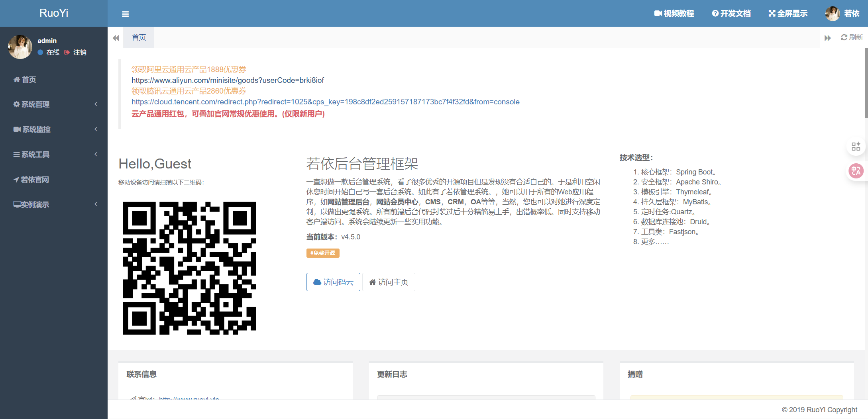Image resolution: width=868 pixels, height=419 pixels.
Task: Click the home icon beside 首页
Action: (x=16, y=79)
